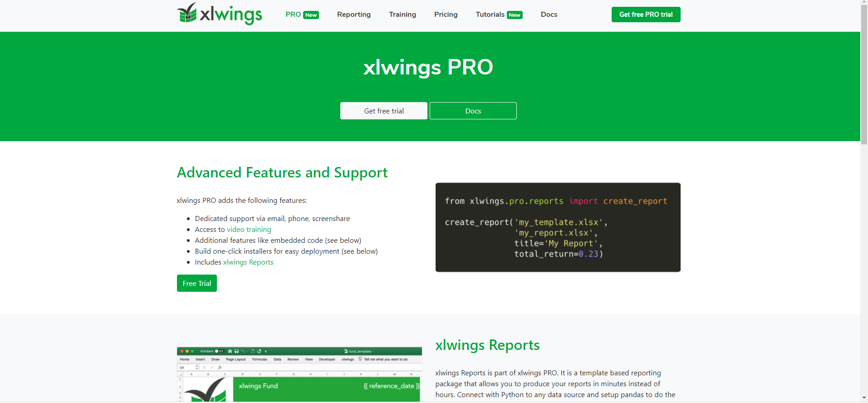Click the New badge next to Tutorials

click(x=515, y=15)
